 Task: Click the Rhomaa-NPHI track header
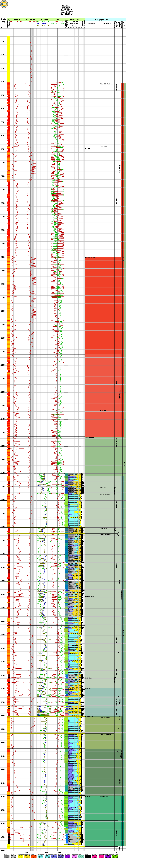74,20
